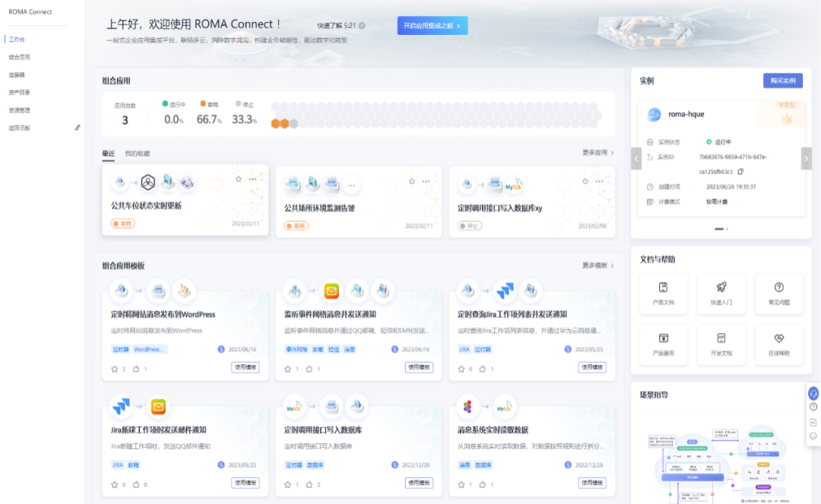821x504 pixels.
Task: Open 开发文档 developer docs tile
Action: click(x=721, y=344)
